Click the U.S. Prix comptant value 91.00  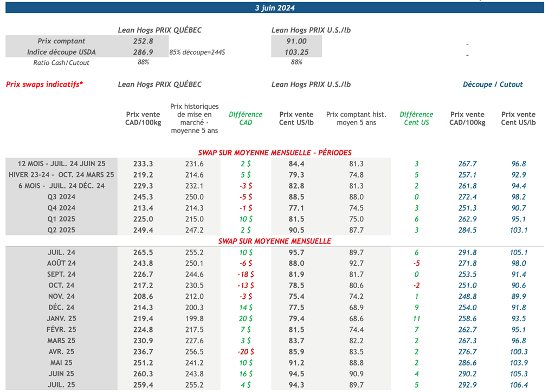[296, 41]
